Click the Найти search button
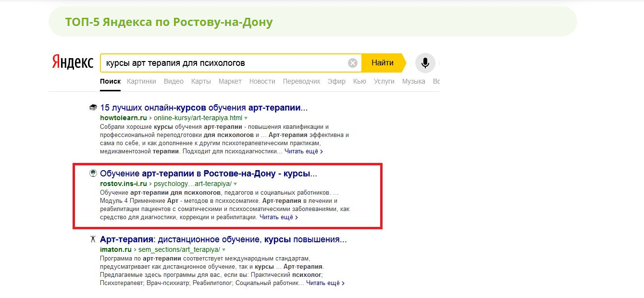644x298 pixels. [x=383, y=63]
